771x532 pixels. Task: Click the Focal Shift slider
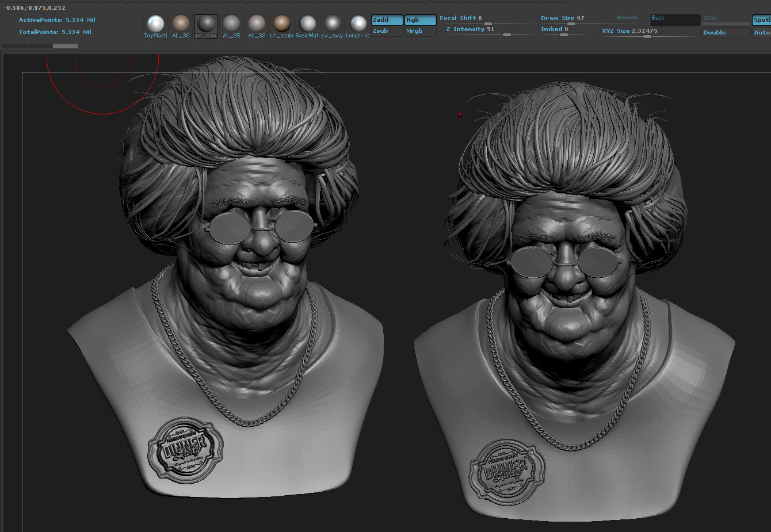[x=488, y=20]
